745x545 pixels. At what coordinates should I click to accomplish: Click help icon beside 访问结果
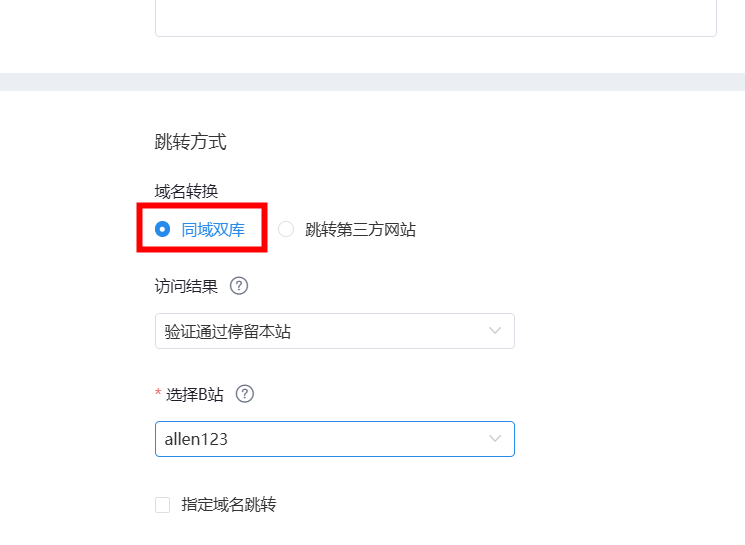click(239, 286)
